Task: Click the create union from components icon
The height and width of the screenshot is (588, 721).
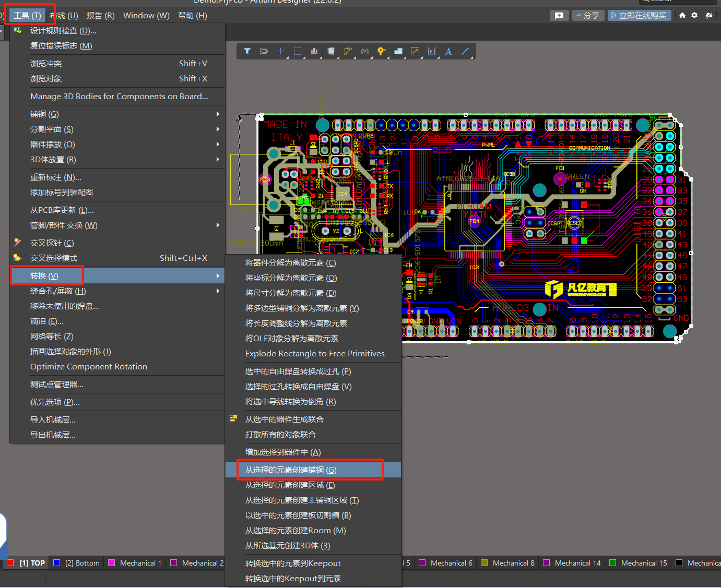Action: point(233,419)
